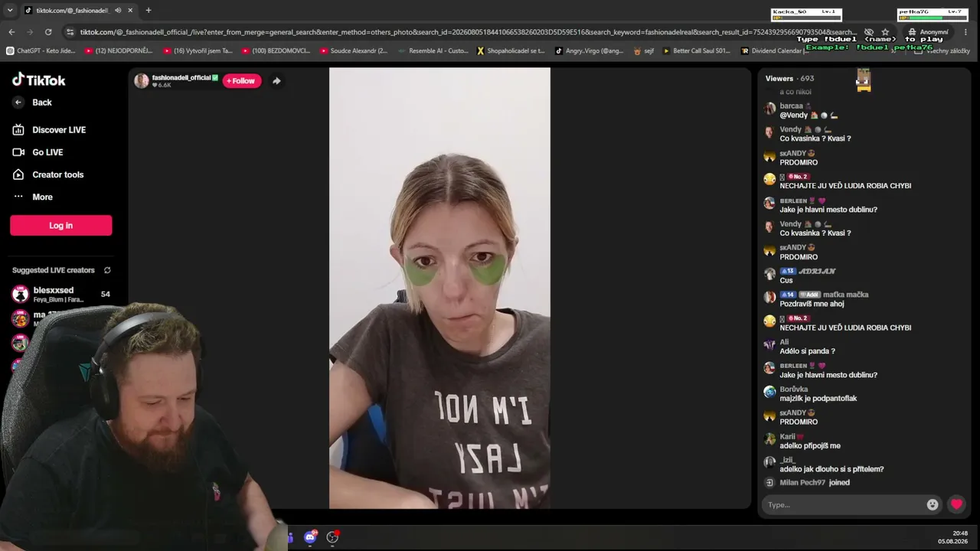Focus the chat Type... input field
980x551 pixels.
coord(844,505)
